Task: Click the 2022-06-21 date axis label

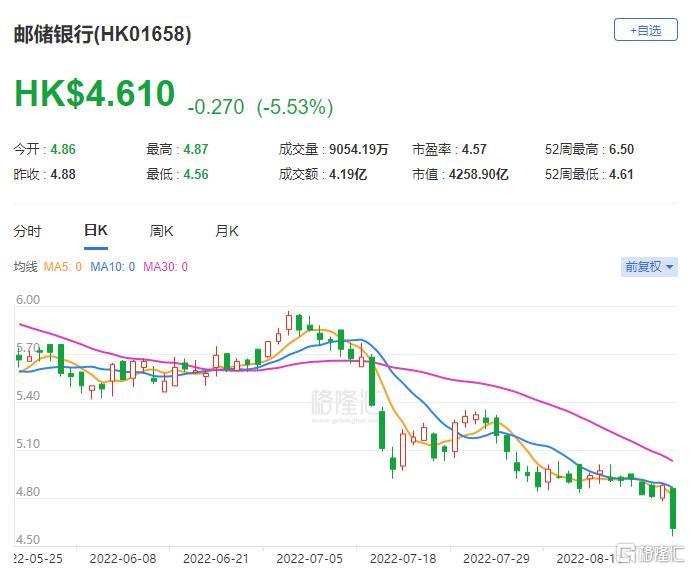Action: (216, 559)
